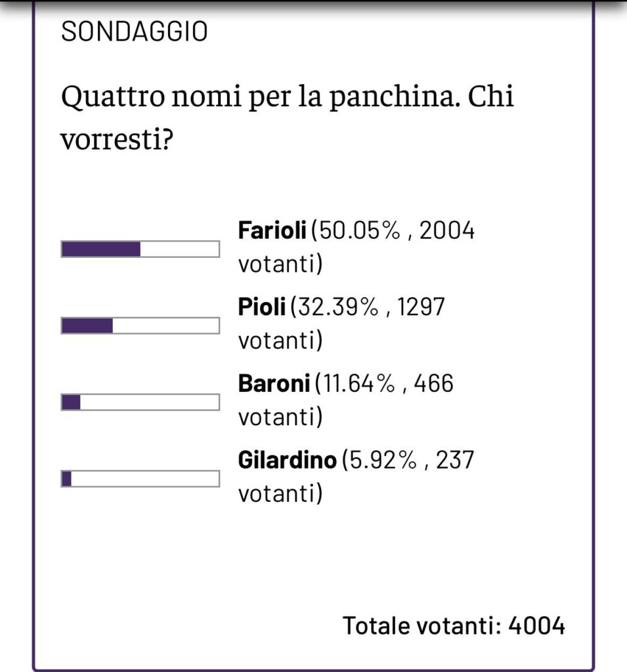Click the 5.92% percentage for Gilardino
Screen dimensions: 627x672
point(383,460)
